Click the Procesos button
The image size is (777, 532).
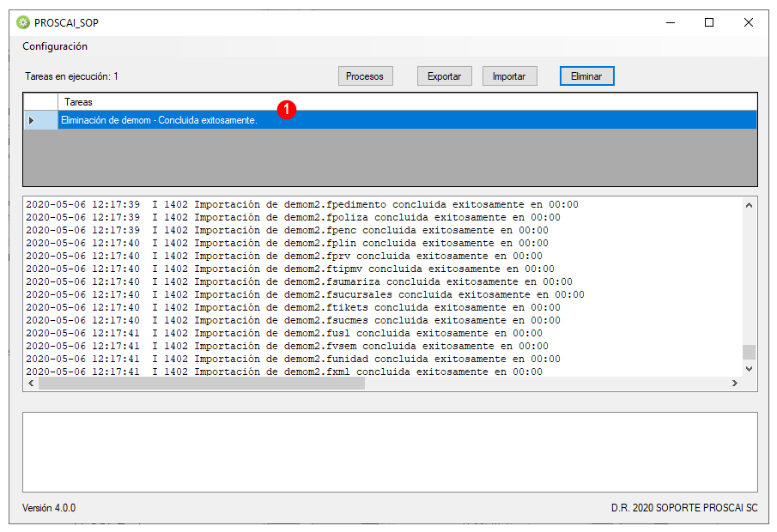(365, 76)
